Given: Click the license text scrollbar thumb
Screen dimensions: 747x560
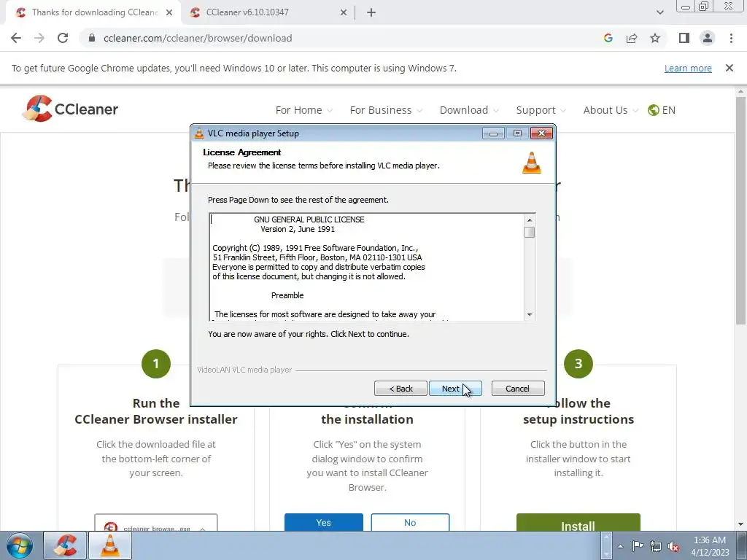Looking at the screenshot, I should pyautogui.click(x=530, y=232).
